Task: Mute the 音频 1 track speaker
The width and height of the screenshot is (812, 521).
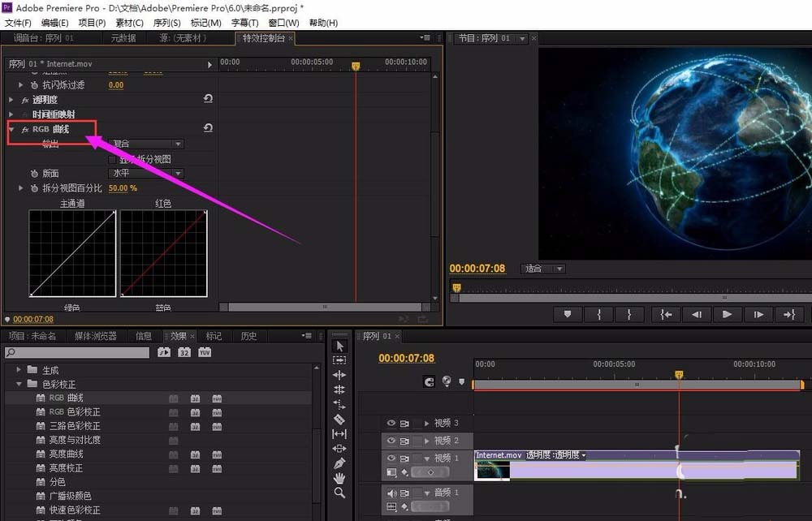Action: coord(391,493)
